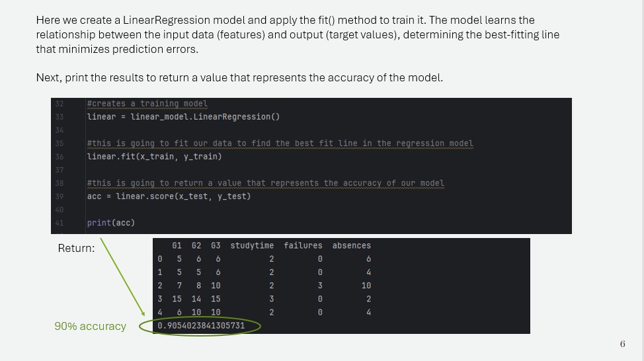Click the green arrow pointing to output
This screenshot has width=644, height=361.
click(122, 277)
